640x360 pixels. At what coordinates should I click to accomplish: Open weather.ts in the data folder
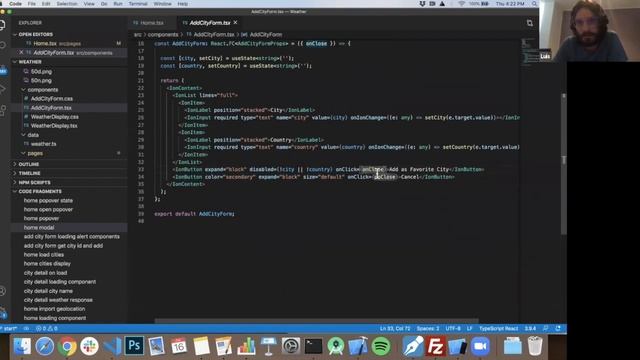click(x=43, y=144)
